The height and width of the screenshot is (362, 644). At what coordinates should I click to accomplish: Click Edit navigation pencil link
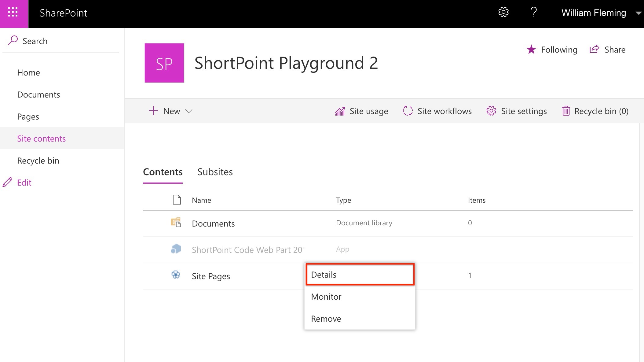point(24,183)
